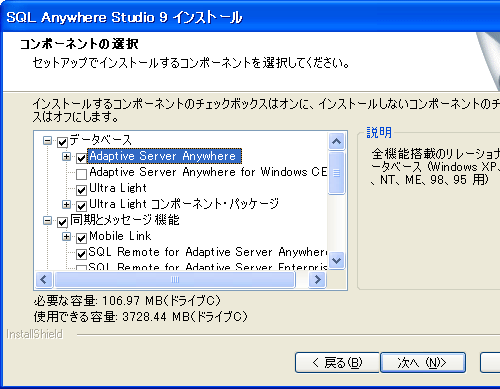This screenshot has height=389, width=500.
Task: Click the horizontal scrollbar thumb
Action: click(175, 279)
